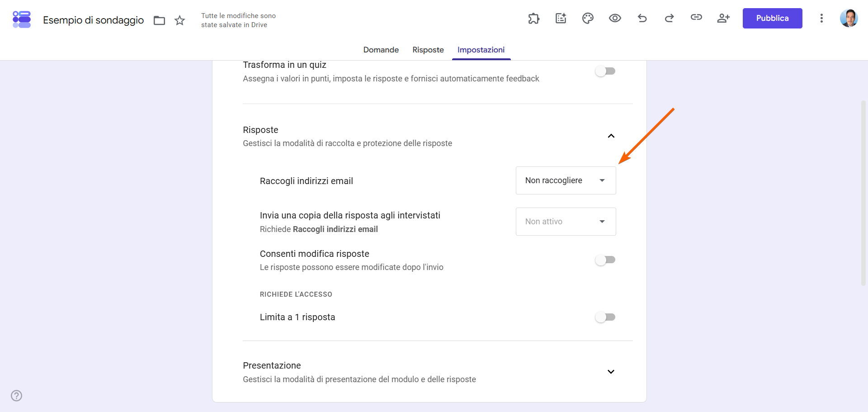The height and width of the screenshot is (412, 868).
Task: Enable the Trasforma in un quiz toggle
Action: [605, 71]
